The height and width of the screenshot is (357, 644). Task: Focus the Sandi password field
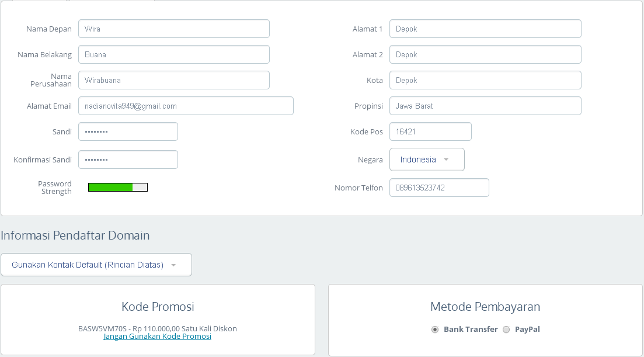tap(128, 131)
